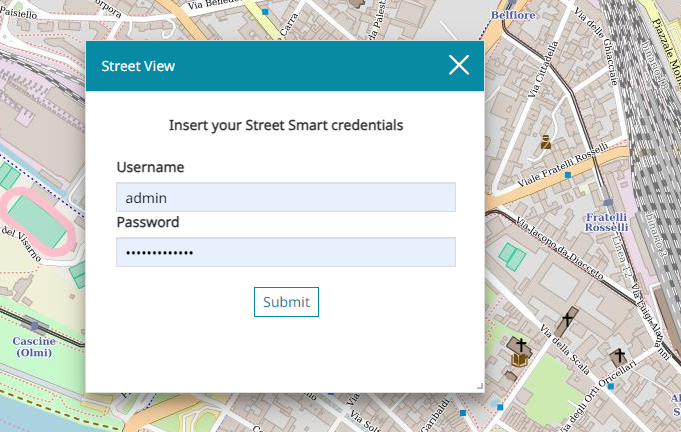Click the green sports pitch near Via Jacopo da Diacceto

512,256
